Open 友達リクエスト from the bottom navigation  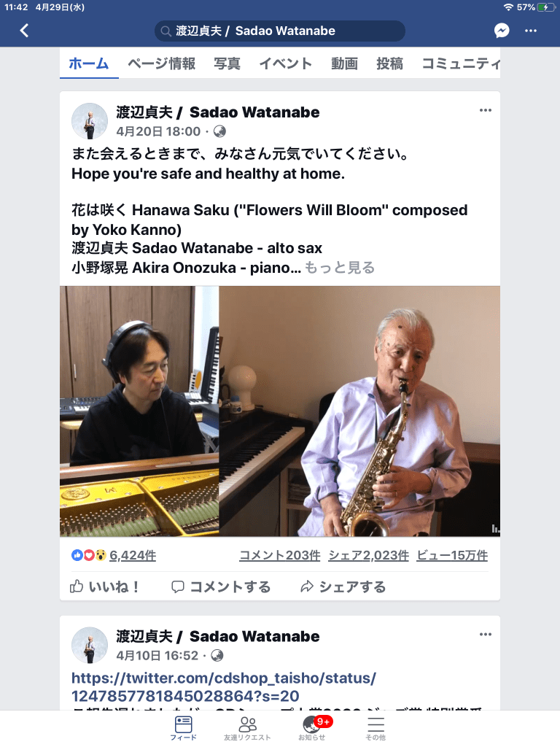click(x=247, y=728)
